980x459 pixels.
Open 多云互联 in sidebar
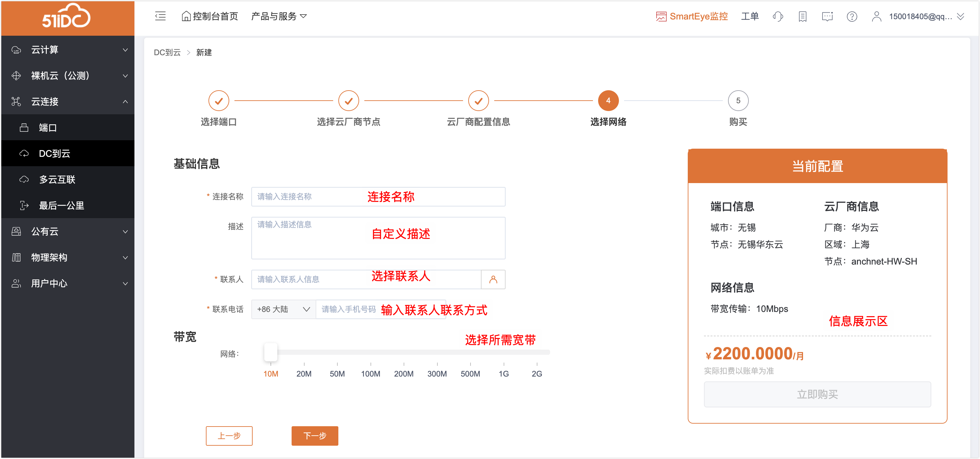point(57,180)
